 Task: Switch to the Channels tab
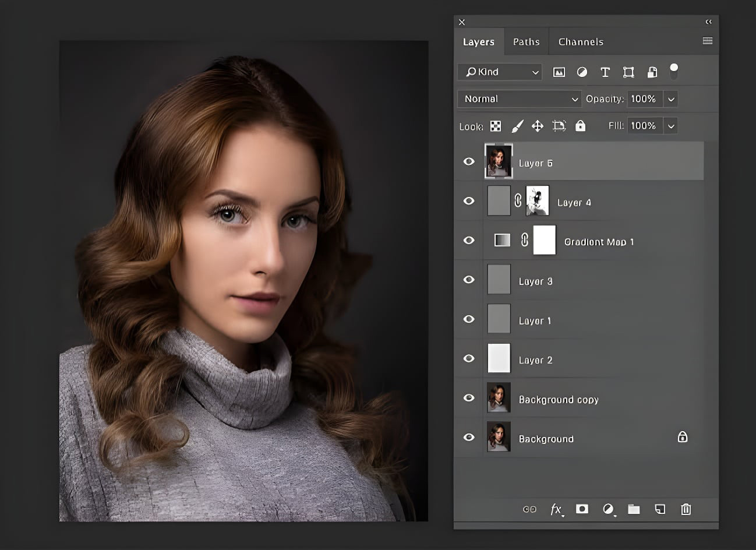click(x=581, y=42)
